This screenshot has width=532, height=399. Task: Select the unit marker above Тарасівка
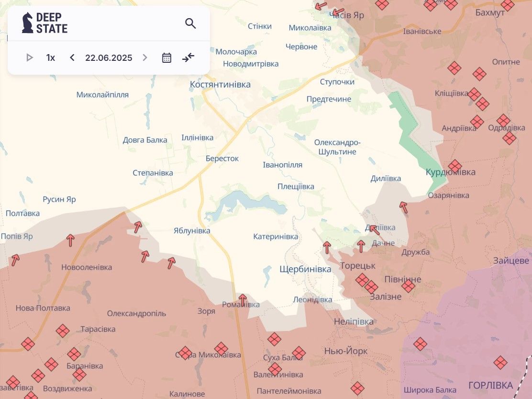(63, 331)
